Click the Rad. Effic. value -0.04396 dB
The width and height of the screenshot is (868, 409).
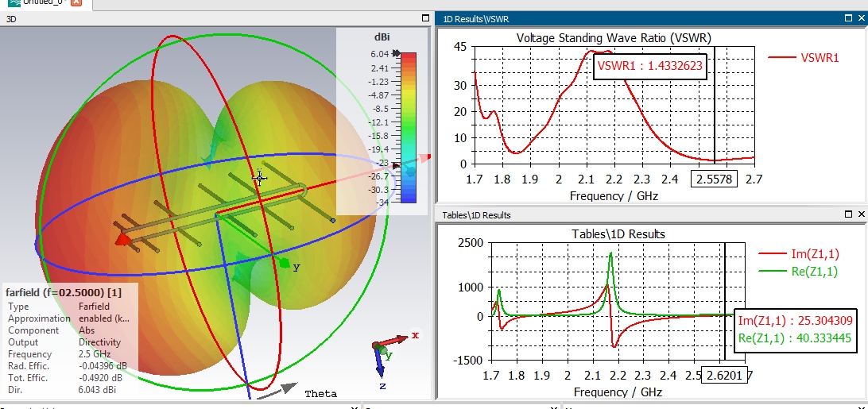103,366
